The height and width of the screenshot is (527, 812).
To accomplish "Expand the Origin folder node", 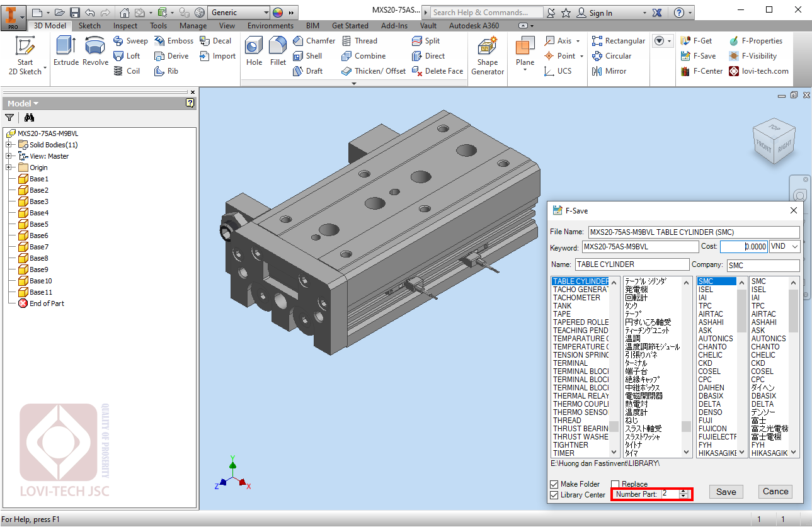I will pos(9,167).
